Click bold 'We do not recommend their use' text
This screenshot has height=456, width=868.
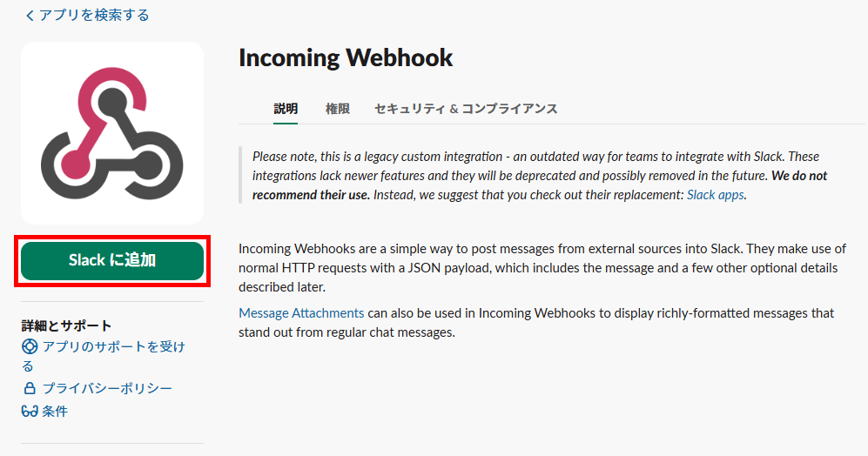(x=540, y=185)
